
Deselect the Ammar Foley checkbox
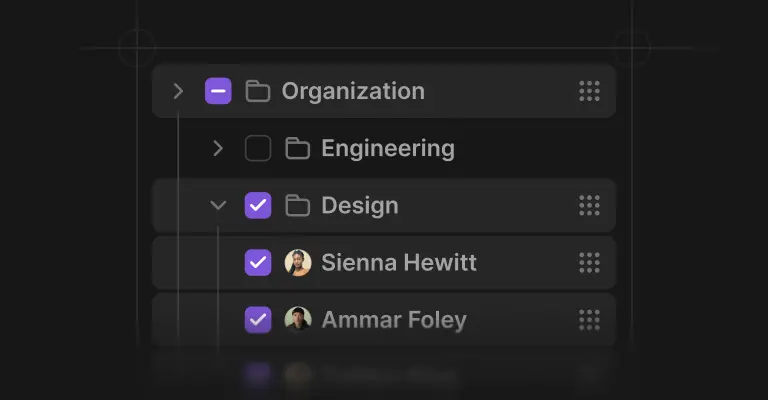(x=258, y=320)
